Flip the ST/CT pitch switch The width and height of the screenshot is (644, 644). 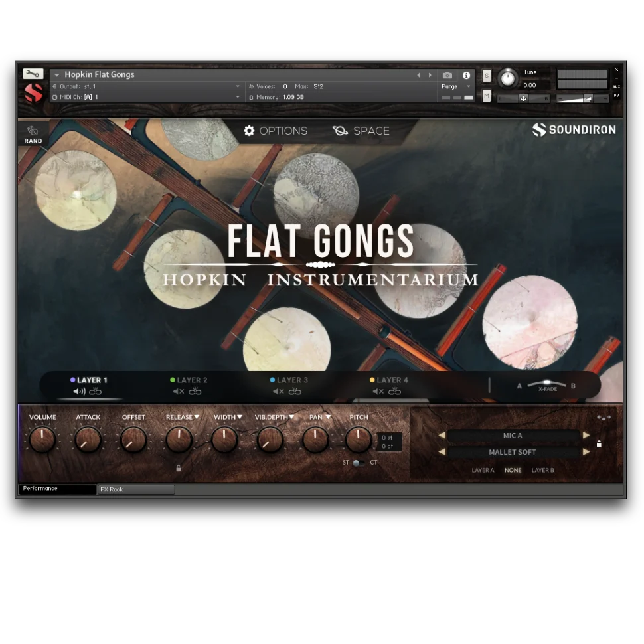358,463
